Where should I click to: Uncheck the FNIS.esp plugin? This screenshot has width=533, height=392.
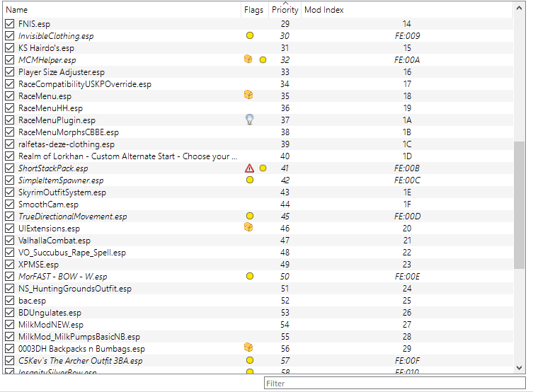click(10, 24)
